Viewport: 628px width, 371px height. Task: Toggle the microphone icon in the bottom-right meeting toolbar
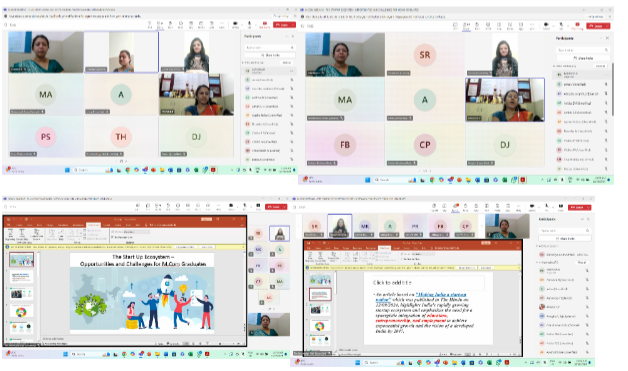pos(546,207)
